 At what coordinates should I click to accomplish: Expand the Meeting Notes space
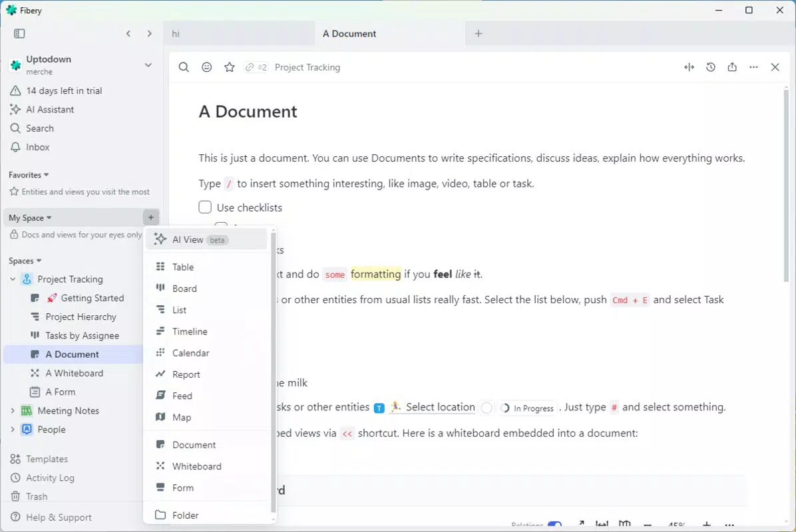click(x=13, y=411)
